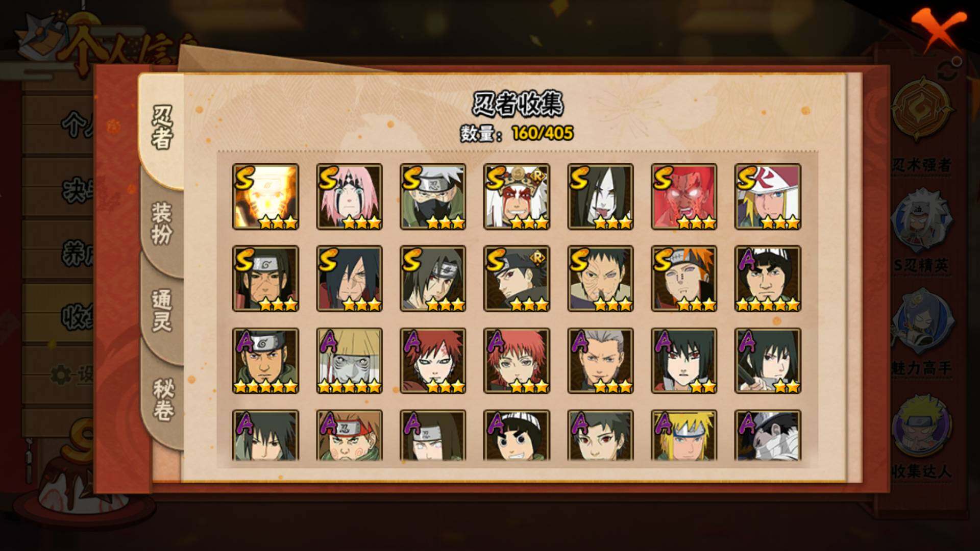Open the Orochimaru S-rank ninja card
Viewport: 980px width, 551px height.
click(600, 196)
